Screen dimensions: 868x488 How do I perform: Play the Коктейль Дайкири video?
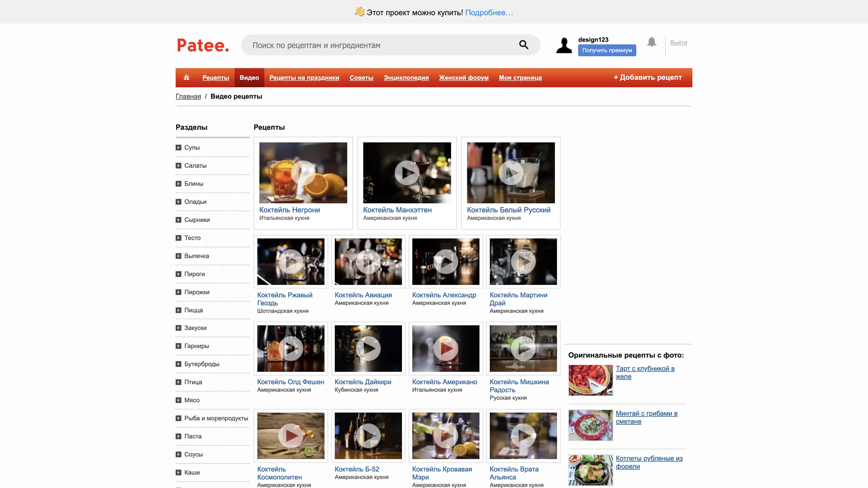coord(368,349)
